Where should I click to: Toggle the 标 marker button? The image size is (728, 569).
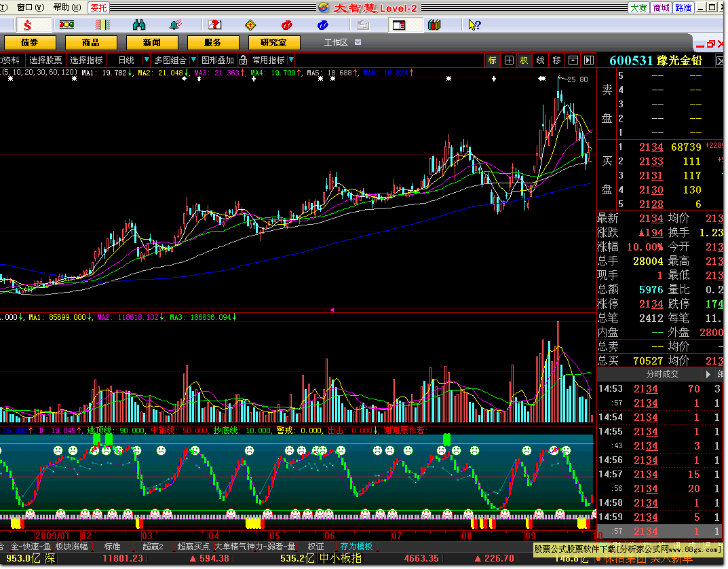click(492, 60)
